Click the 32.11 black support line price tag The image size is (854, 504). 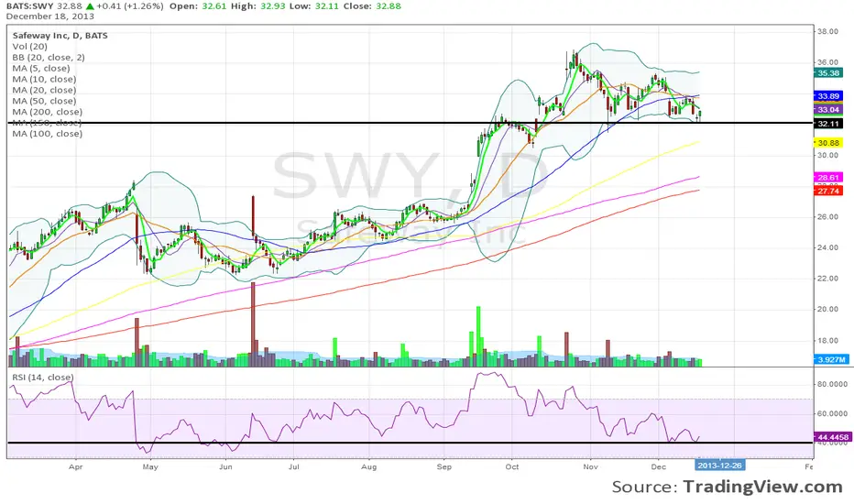point(828,124)
